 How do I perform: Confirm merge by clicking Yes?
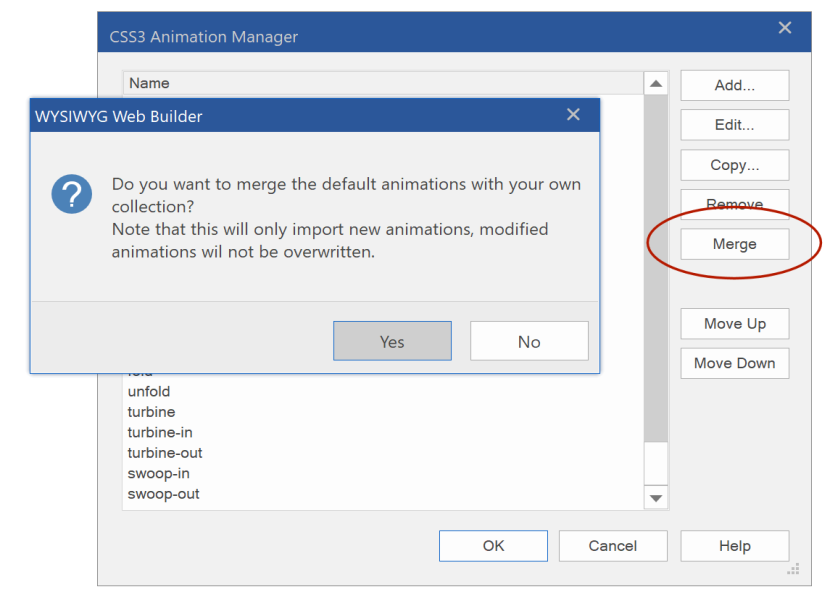coord(392,341)
